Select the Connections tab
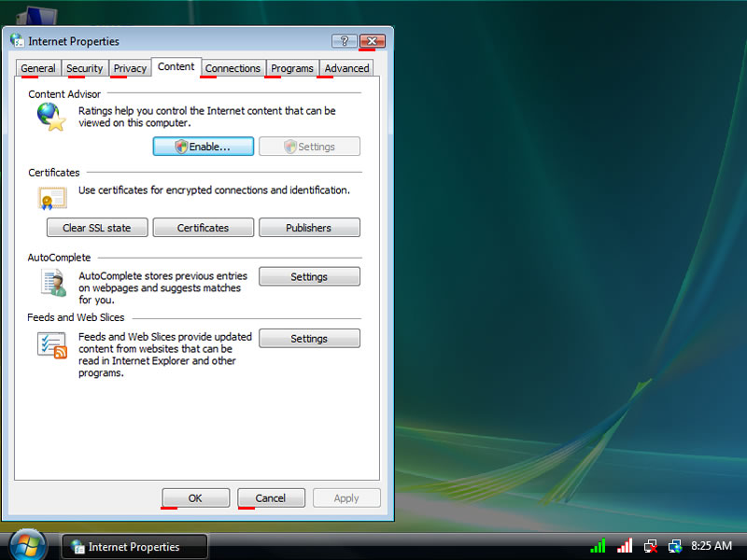Viewport: 747px width, 560px height. [233, 68]
